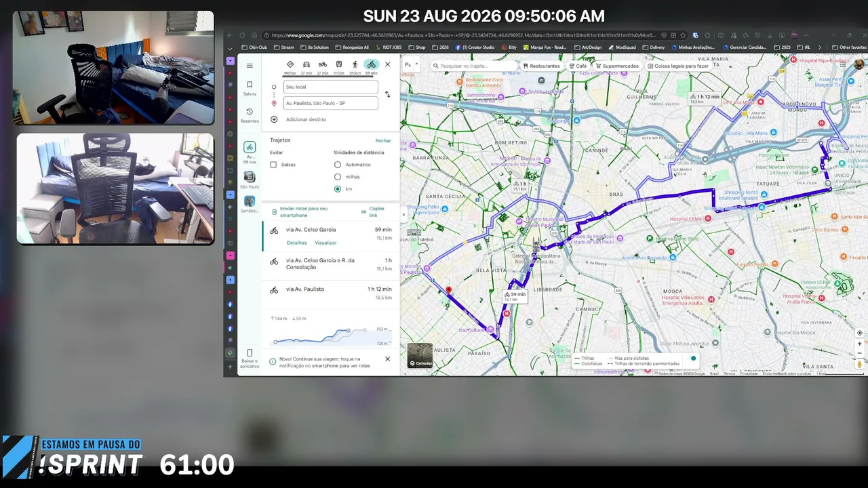
Task: Click the Pesquisar no trajeto search box
Action: point(473,66)
